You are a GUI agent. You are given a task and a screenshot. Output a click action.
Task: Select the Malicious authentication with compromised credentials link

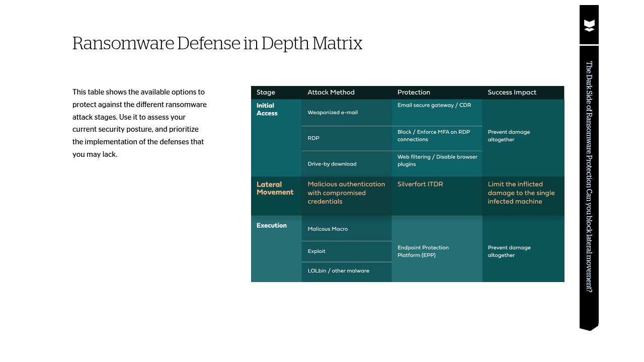(346, 193)
